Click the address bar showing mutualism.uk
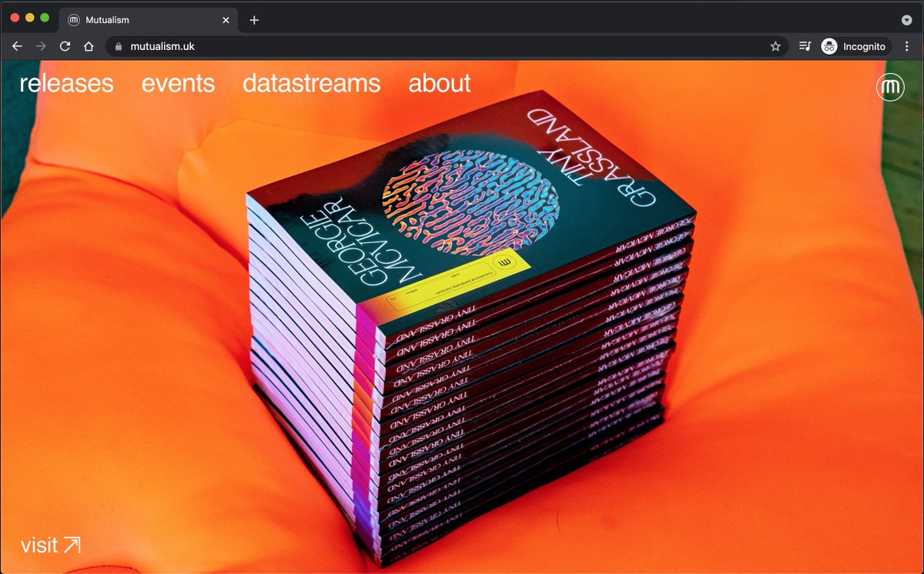This screenshot has width=924, height=574. pyautogui.click(x=447, y=46)
